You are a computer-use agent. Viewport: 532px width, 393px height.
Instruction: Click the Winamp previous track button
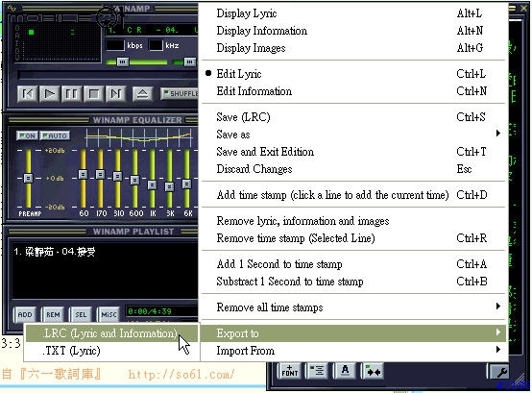point(28,93)
